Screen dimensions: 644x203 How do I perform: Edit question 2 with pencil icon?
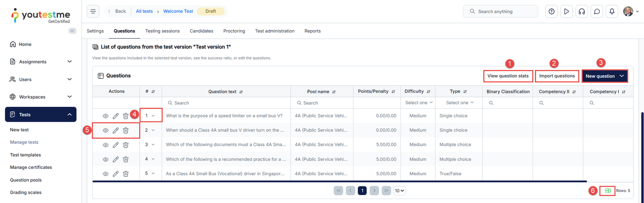116,130
